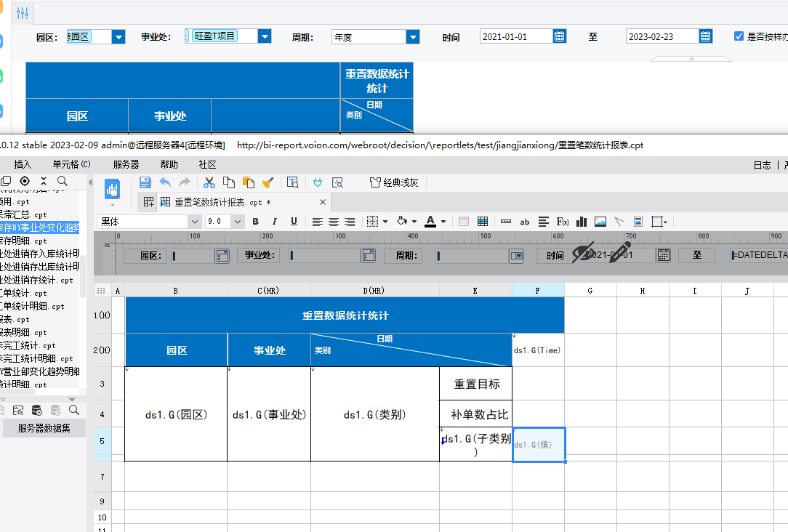This screenshot has height=532, width=788.
Task: Click the merge cells grid icon
Action: pos(483,222)
